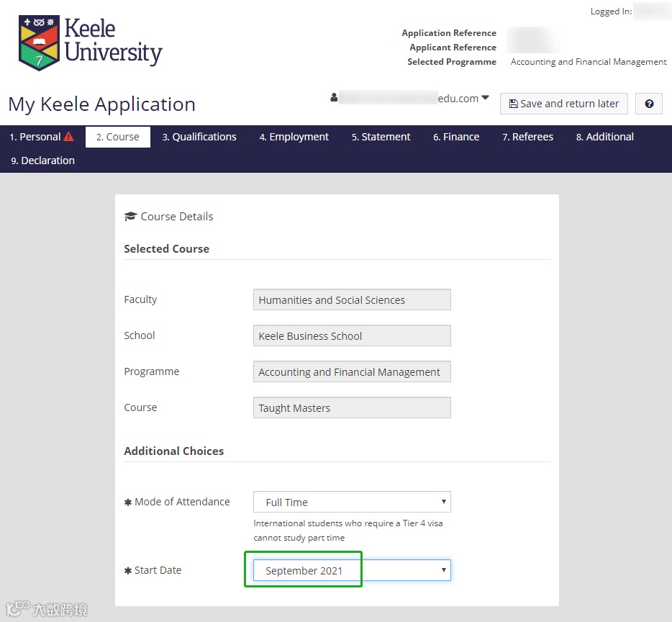Open the Additional tab
672x622 pixels.
pyautogui.click(x=604, y=137)
